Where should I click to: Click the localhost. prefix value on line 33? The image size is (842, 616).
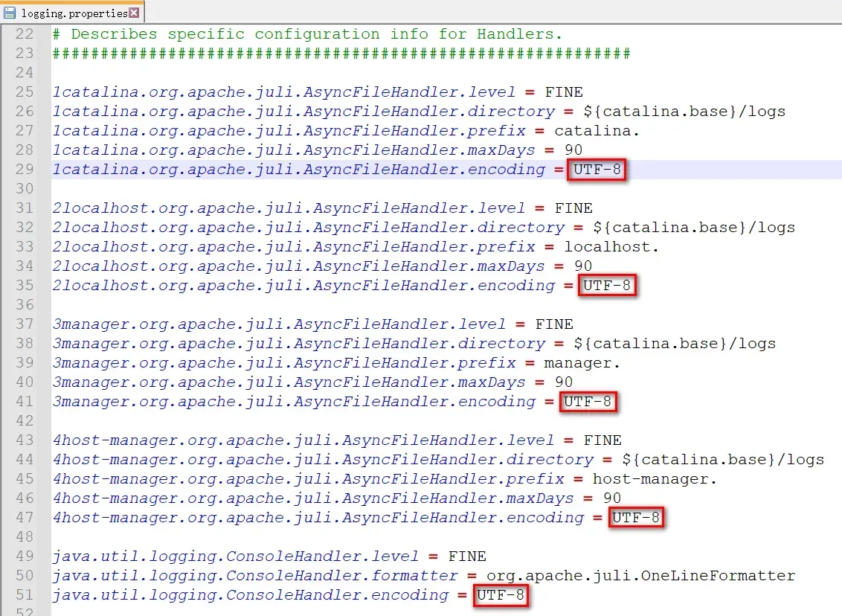pyautogui.click(x=611, y=247)
